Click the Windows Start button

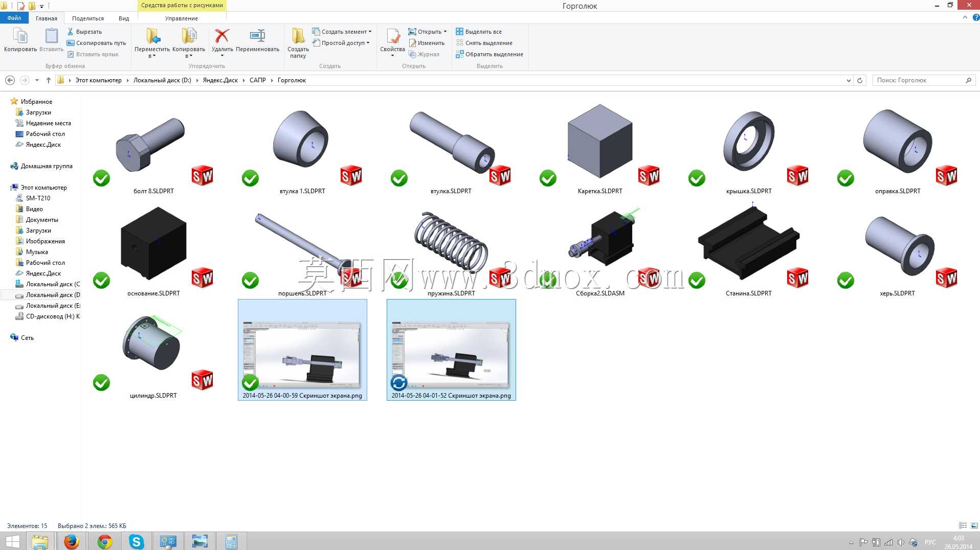pos(12,541)
